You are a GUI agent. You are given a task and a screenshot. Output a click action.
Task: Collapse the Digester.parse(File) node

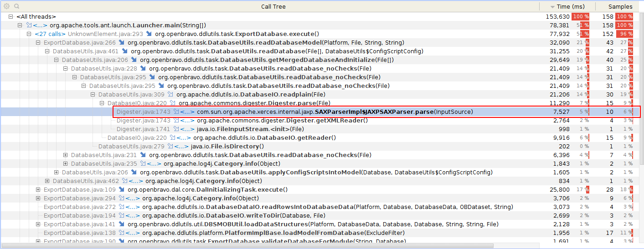pos(102,103)
